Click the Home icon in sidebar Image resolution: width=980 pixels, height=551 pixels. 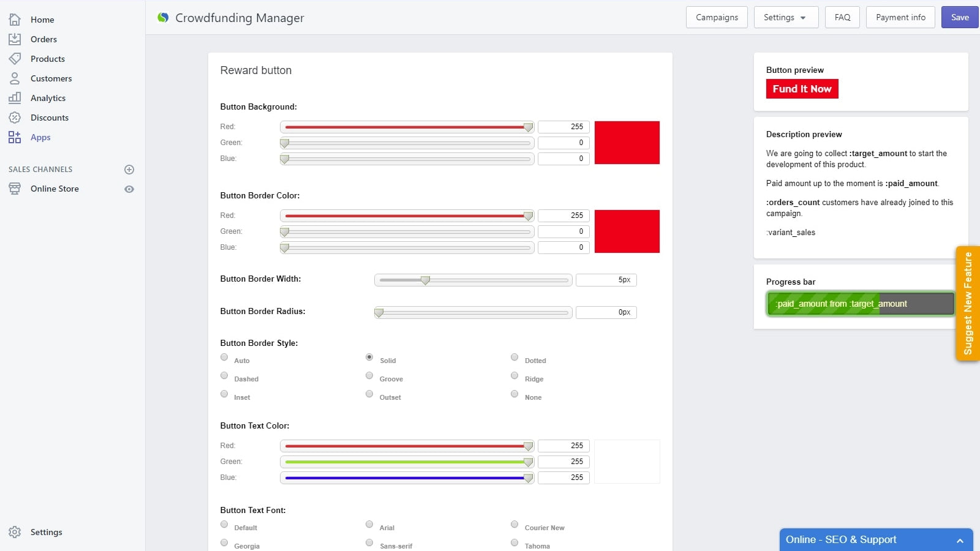pos(15,20)
